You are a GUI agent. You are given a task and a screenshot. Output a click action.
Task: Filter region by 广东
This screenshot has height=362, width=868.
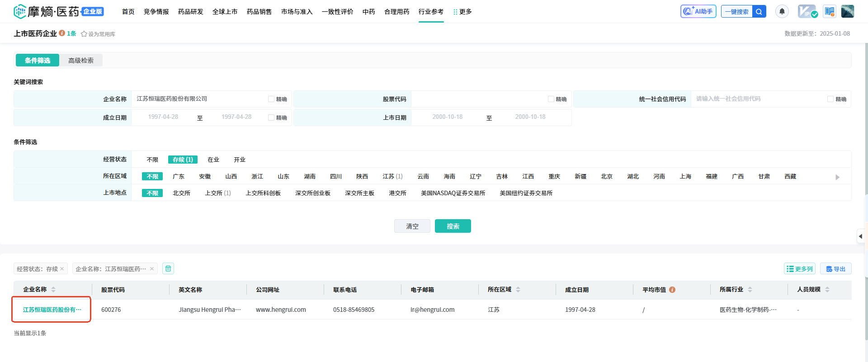coord(179,176)
